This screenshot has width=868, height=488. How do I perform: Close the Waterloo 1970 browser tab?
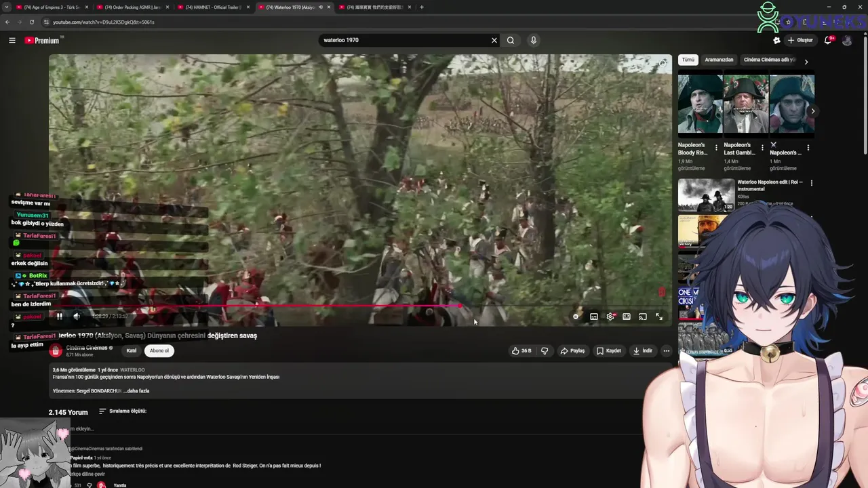point(329,7)
